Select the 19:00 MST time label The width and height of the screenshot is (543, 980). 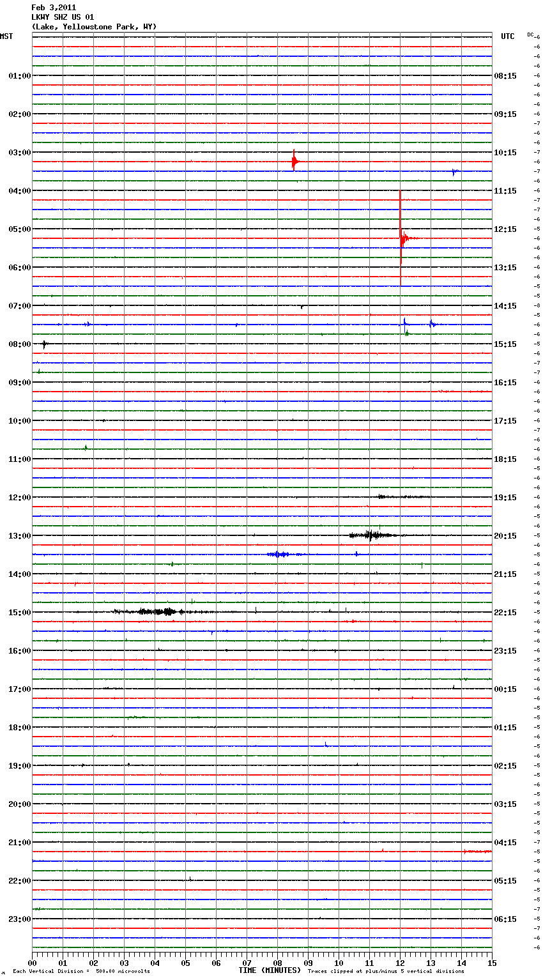(x=20, y=766)
